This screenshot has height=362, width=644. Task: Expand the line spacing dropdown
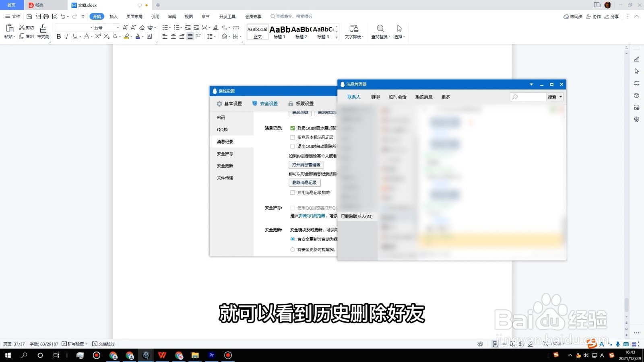tap(215, 36)
